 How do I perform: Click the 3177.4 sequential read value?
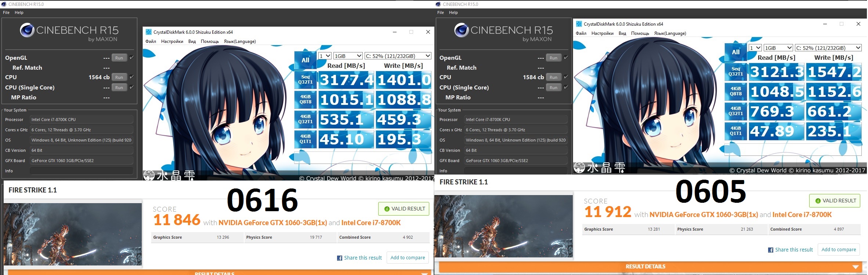[346, 80]
